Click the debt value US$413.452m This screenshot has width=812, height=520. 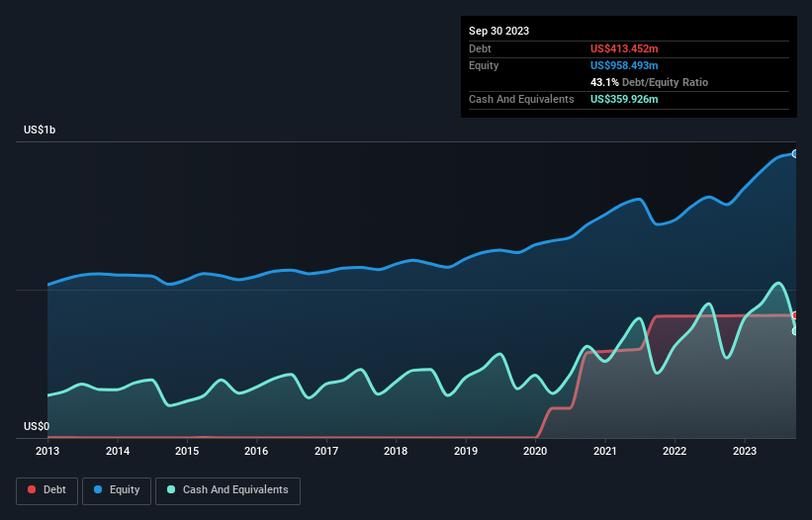(x=624, y=48)
